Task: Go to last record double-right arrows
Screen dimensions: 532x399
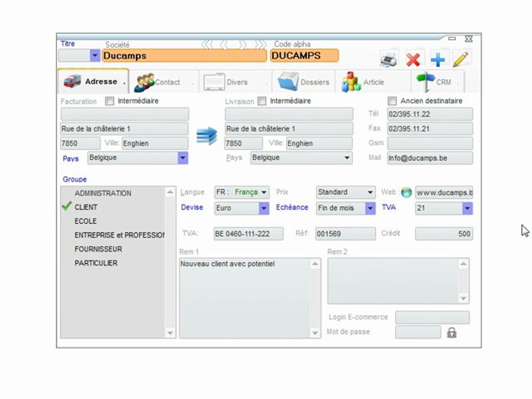Action: pos(260,44)
